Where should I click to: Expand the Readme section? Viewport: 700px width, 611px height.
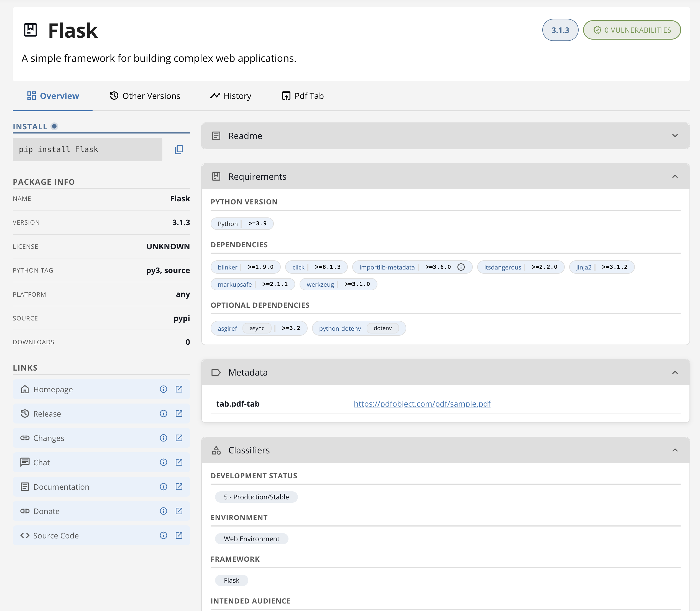675,136
